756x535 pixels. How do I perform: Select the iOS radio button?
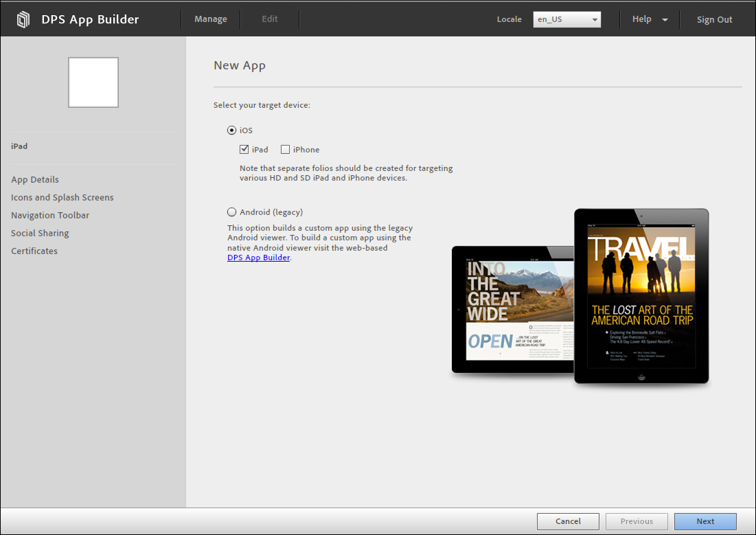(x=231, y=130)
